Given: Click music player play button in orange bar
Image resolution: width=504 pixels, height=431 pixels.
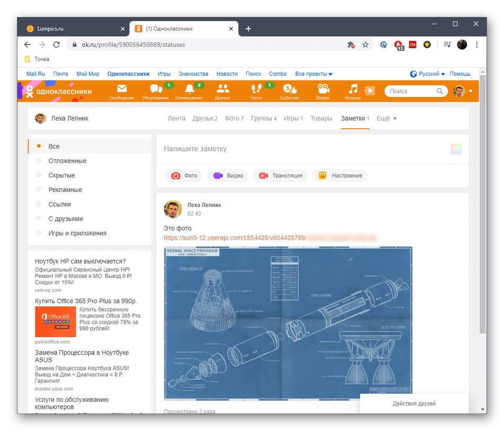Looking at the screenshot, I should [x=370, y=91].
